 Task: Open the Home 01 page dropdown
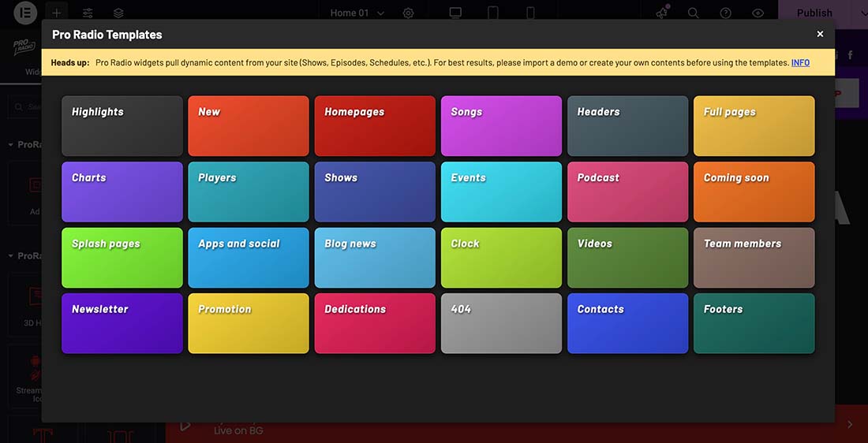tap(357, 13)
